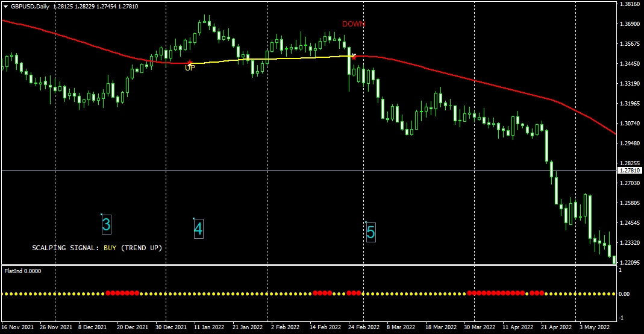Click the red DOWN signal label
This screenshot has width=644, height=334.
pyautogui.click(x=354, y=24)
